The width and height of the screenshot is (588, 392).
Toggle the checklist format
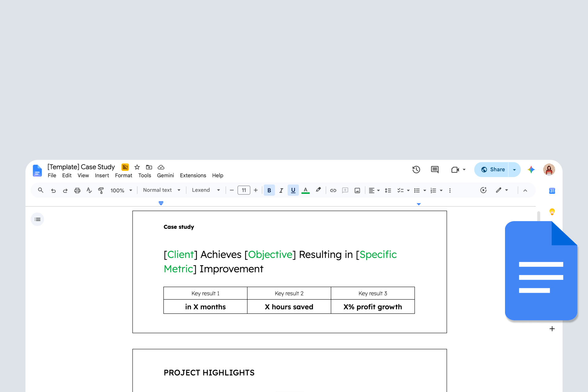click(x=400, y=190)
